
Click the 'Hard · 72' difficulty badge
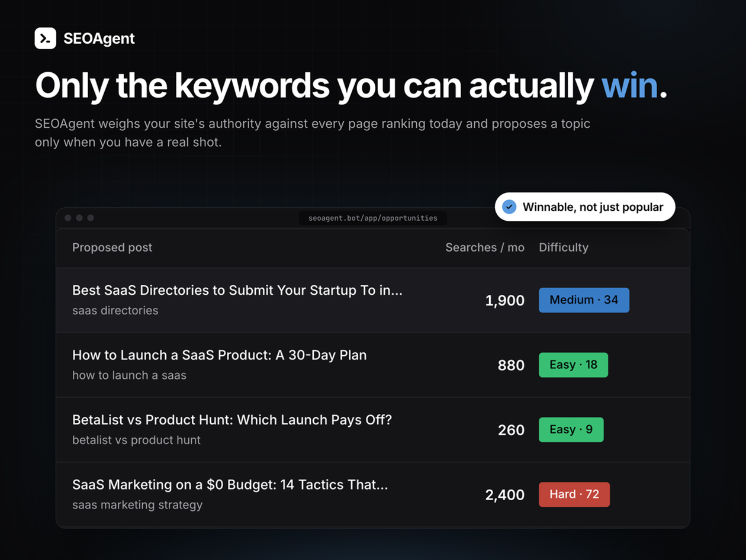[x=574, y=494]
